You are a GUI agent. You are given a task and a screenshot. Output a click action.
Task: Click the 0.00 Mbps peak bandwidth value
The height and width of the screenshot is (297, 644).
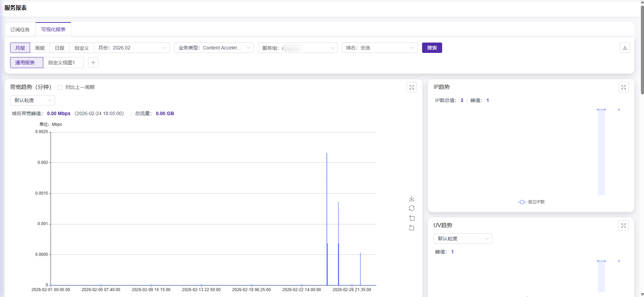point(59,113)
